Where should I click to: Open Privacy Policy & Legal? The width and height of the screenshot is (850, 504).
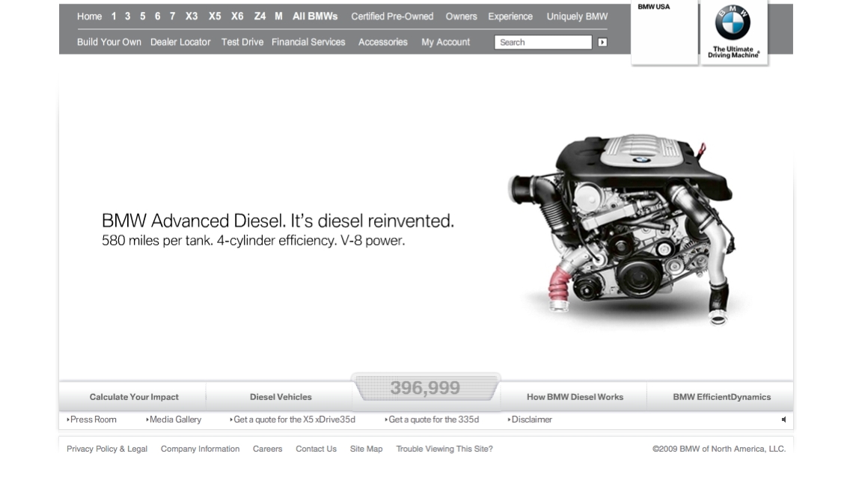(107, 449)
